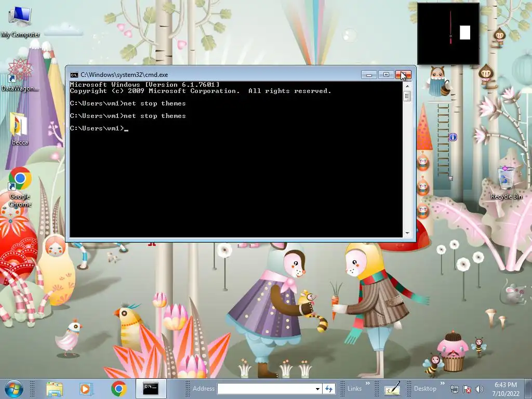Click the Show Desktop strip at the taskbar end

pyautogui.click(x=529, y=389)
